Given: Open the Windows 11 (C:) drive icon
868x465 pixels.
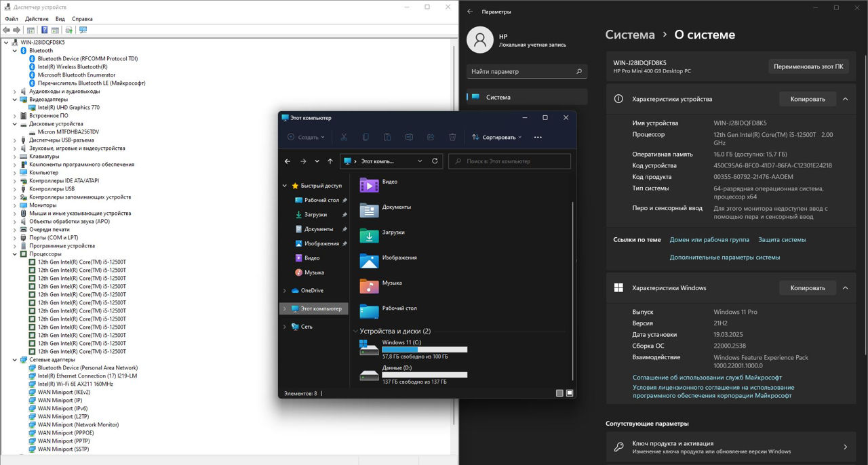Looking at the screenshot, I should pos(369,348).
